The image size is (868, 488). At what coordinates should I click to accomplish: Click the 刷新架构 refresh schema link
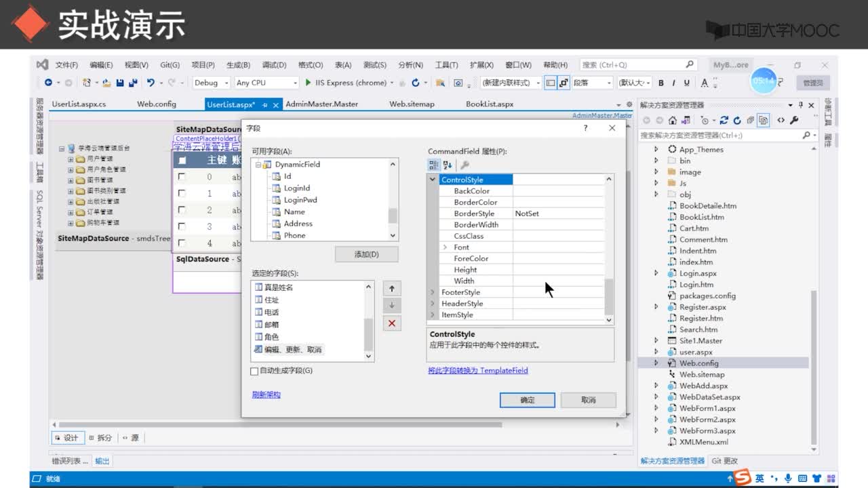coord(266,394)
